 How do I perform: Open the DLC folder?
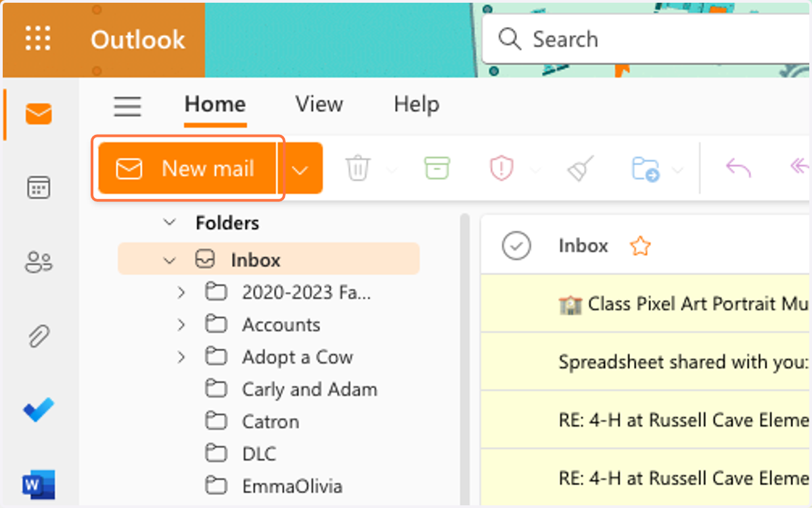pyautogui.click(x=259, y=454)
